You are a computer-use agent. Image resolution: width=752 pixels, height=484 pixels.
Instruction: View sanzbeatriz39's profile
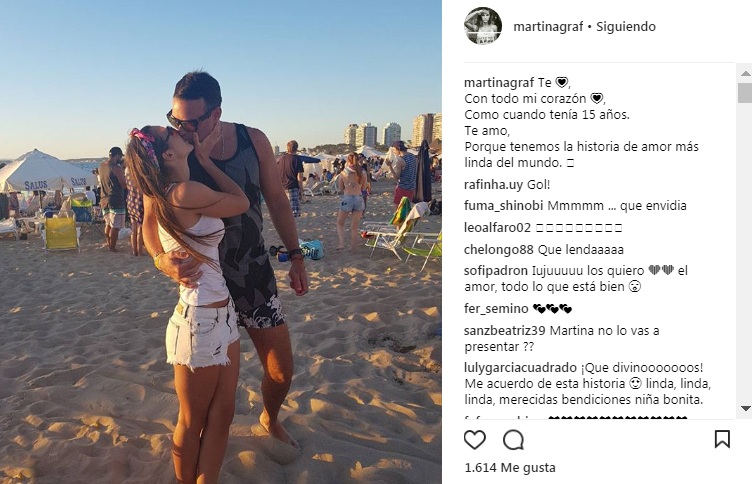(x=505, y=331)
